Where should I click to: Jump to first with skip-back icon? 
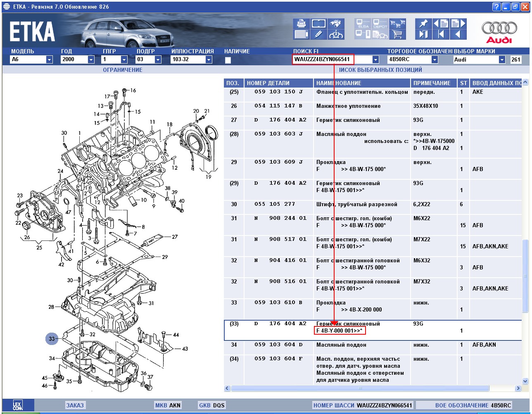pyautogui.click(x=441, y=34)
